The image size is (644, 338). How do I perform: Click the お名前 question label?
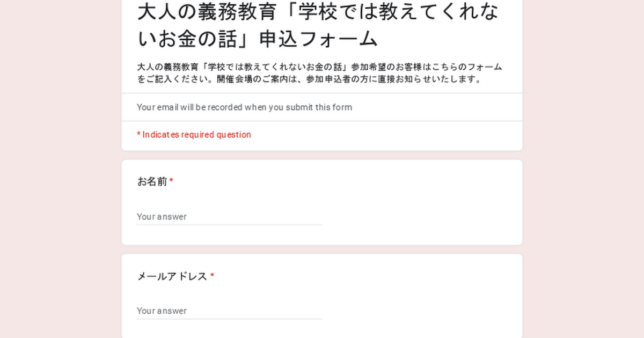pyautogui.click(x=152, y=182)
